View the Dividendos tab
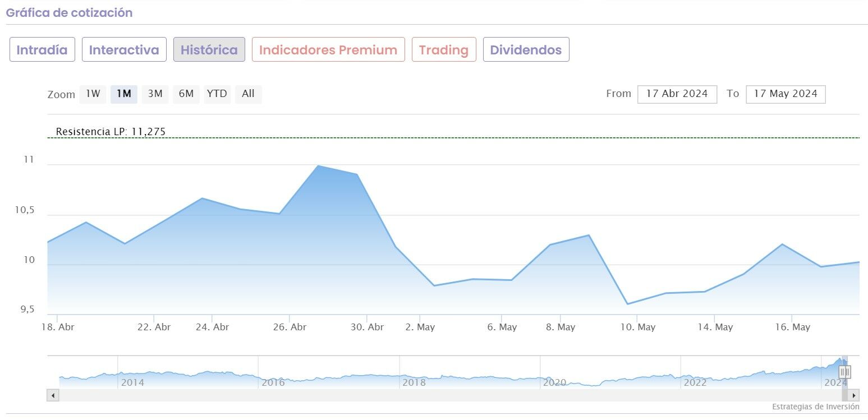 (x=526, y=50)
